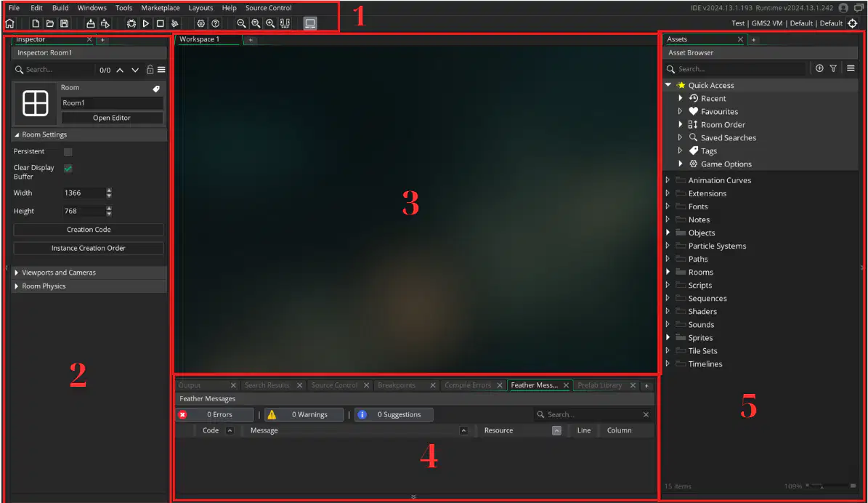Click the Create Executable toolbar icon
This screenshot has height=503, width=868.
(x=90, y=23)
